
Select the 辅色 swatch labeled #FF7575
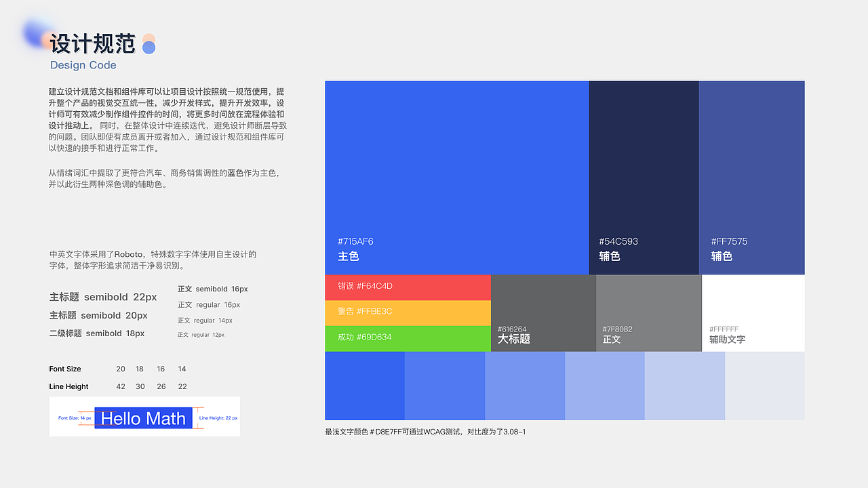point(752,178)
